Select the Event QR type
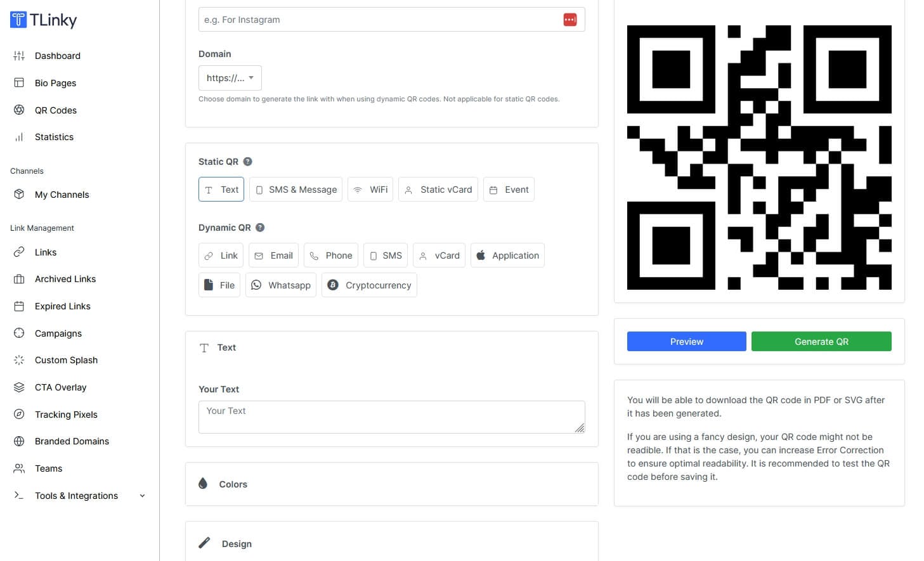The image size is (924, 561). [x=509, y=190]
